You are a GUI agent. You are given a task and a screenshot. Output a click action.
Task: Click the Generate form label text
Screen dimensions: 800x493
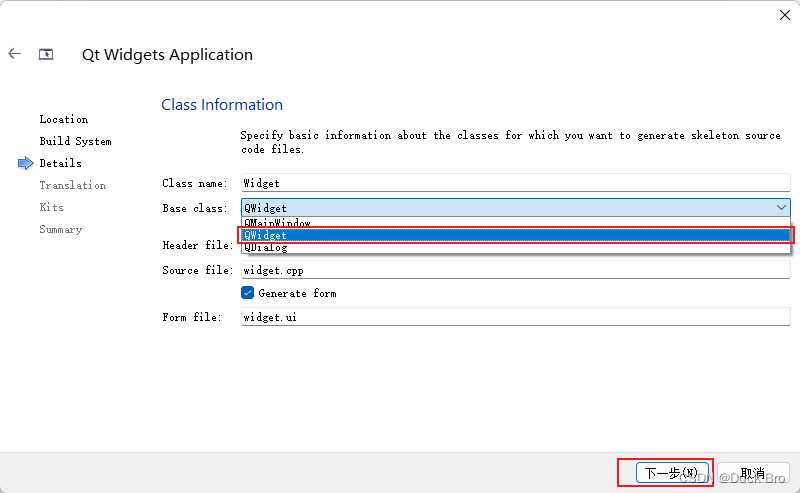297,293
